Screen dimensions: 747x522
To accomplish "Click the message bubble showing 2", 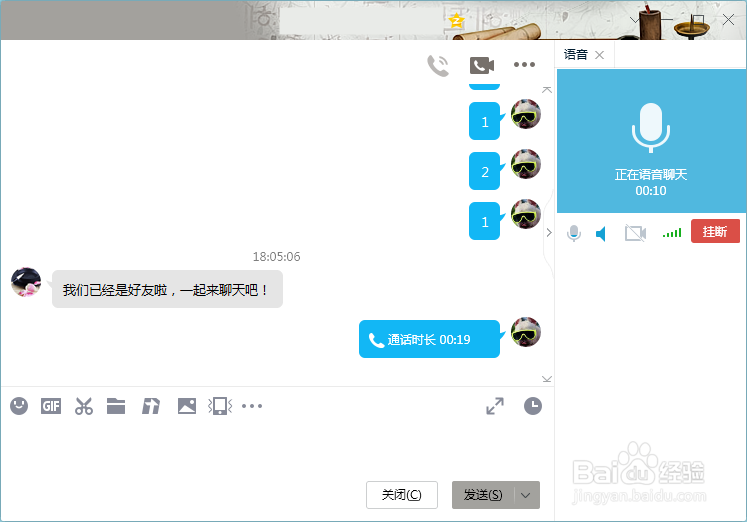I will [x=485, y=171].
